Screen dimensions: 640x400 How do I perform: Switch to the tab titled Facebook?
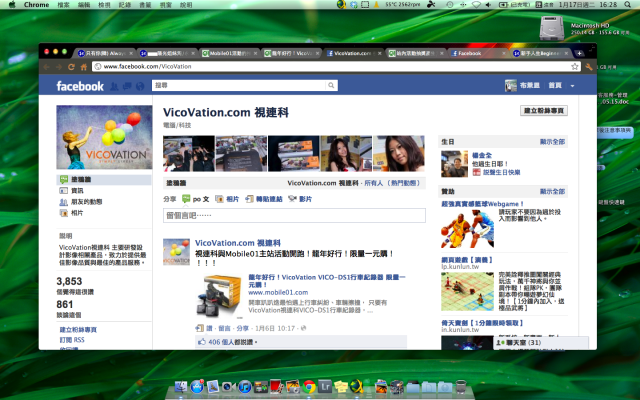[x=477, y=53]
